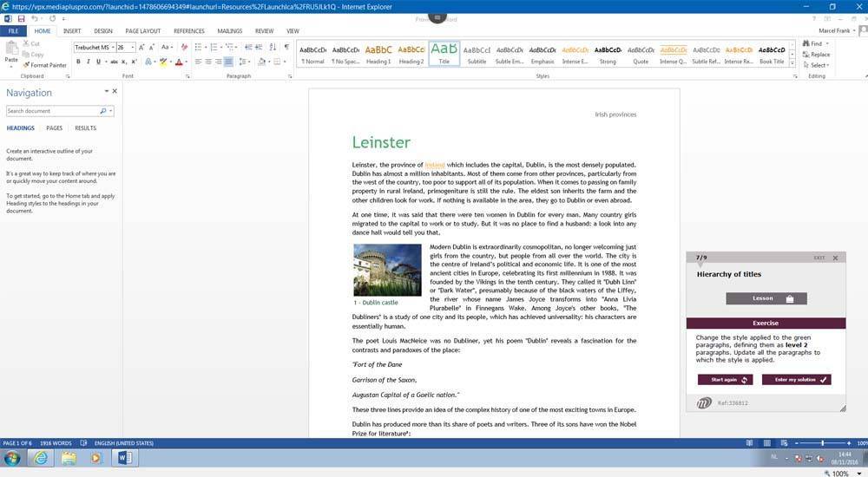Click the Search document input field

coord(52,111)
